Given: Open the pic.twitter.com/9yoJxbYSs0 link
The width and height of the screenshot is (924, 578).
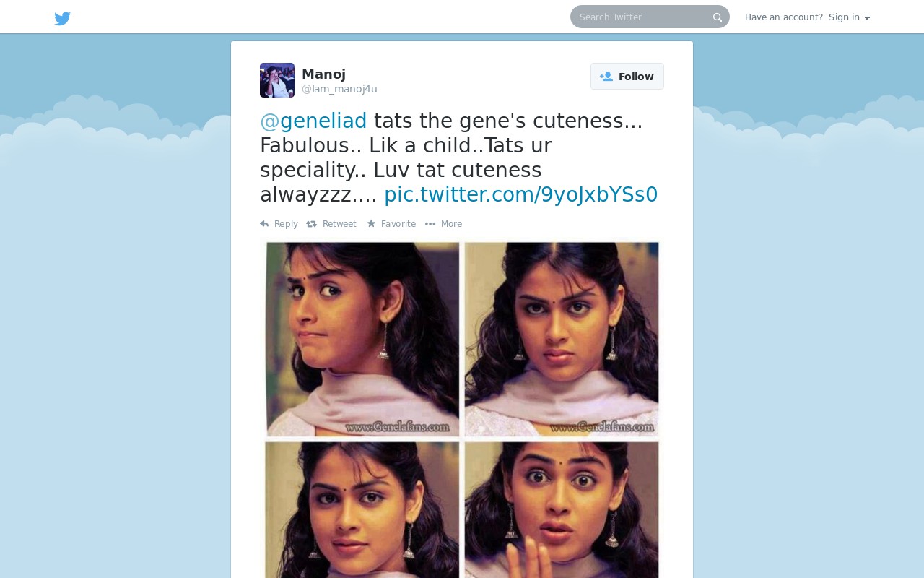Looking at the screenshot, I should click(x=521, y=194).
